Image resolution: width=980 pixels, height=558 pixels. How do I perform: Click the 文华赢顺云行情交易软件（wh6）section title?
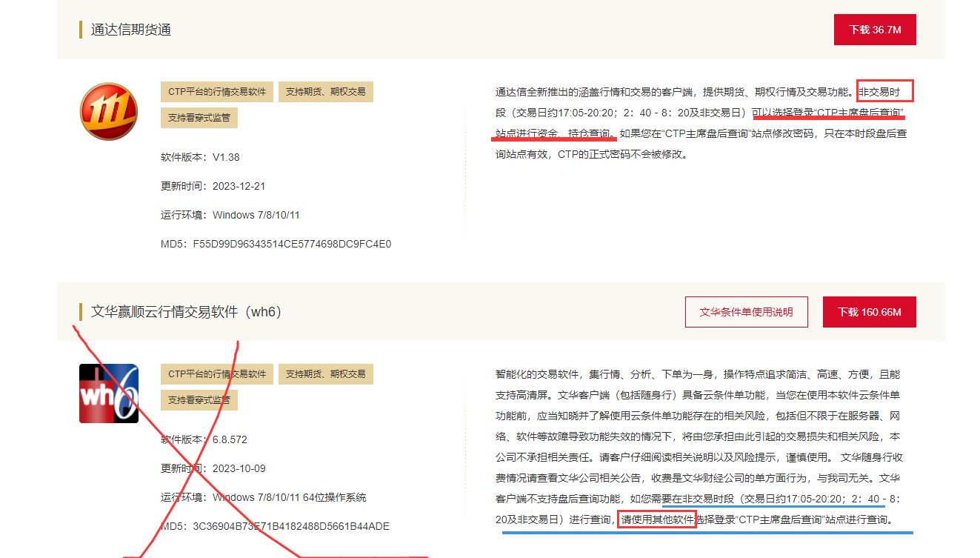[x=187, y=312]
